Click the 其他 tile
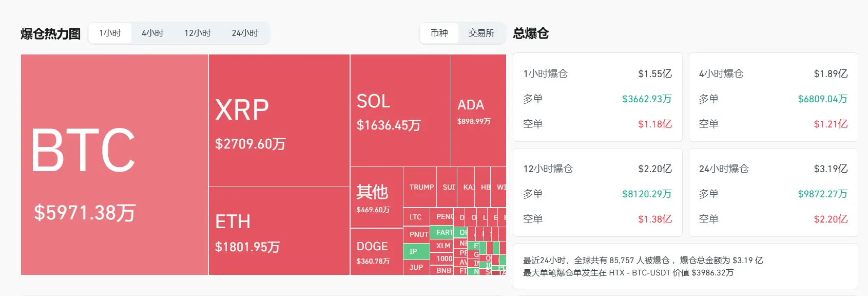 376,198
